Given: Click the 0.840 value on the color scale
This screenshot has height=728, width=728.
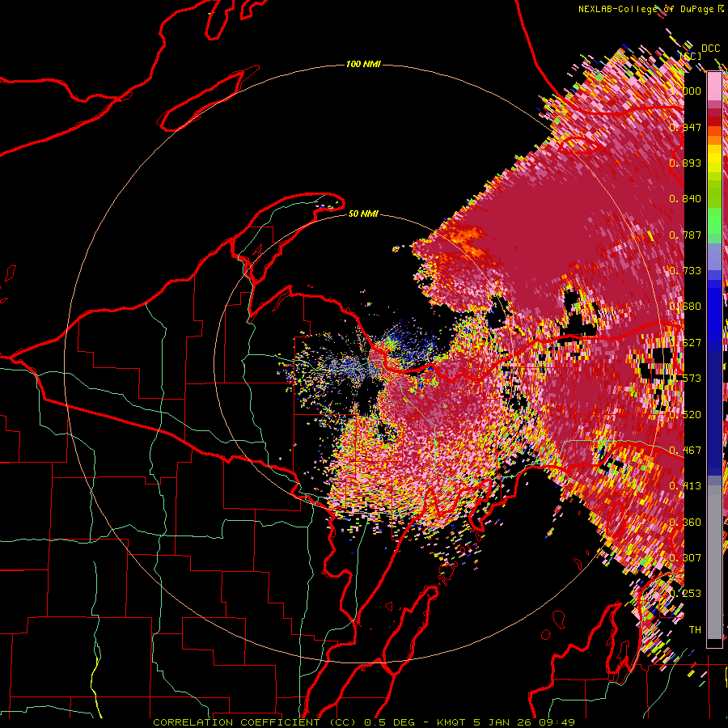Looking at the screenshot, I should click(x=685, y=199).
